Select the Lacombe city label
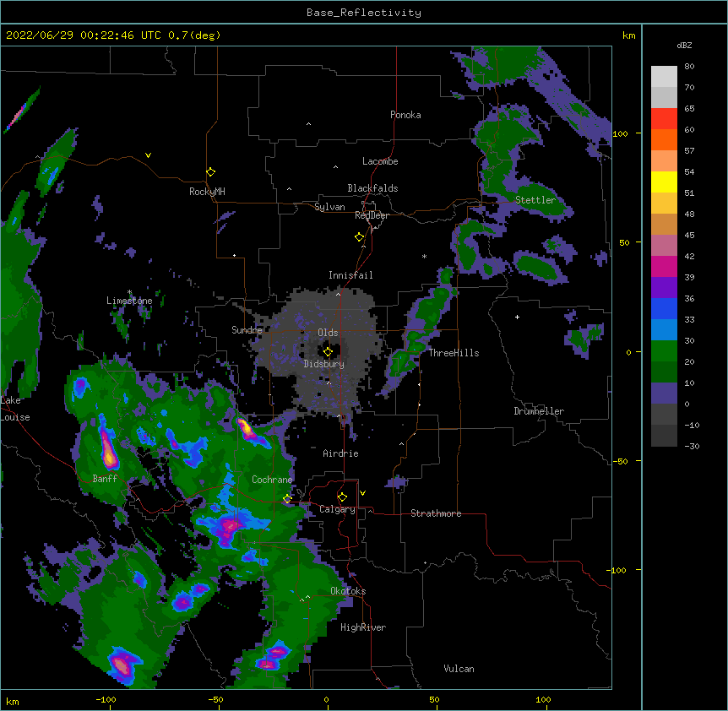 (380, 161)
